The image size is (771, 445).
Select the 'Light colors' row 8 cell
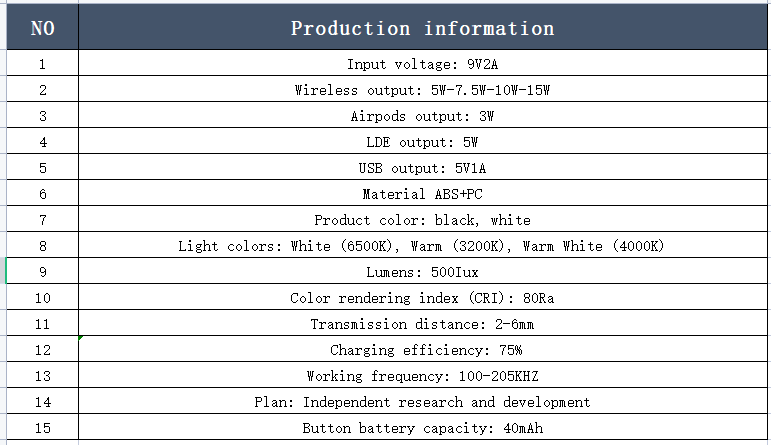(423, 245)
